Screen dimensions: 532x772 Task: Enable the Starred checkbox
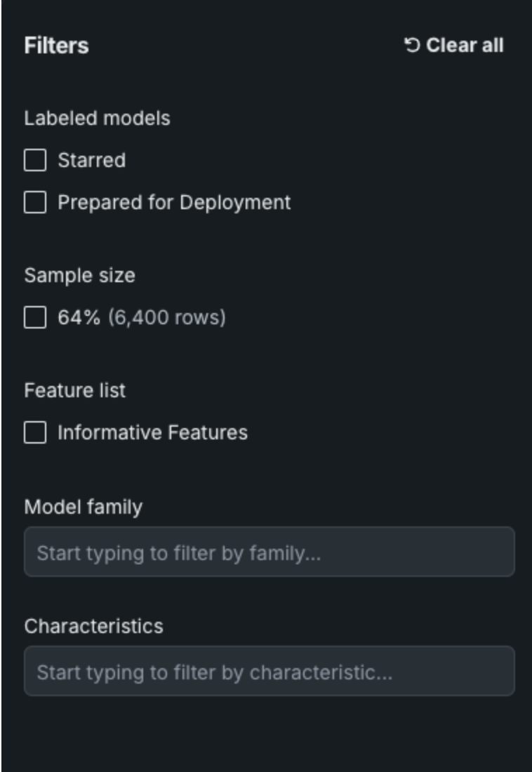35,161
